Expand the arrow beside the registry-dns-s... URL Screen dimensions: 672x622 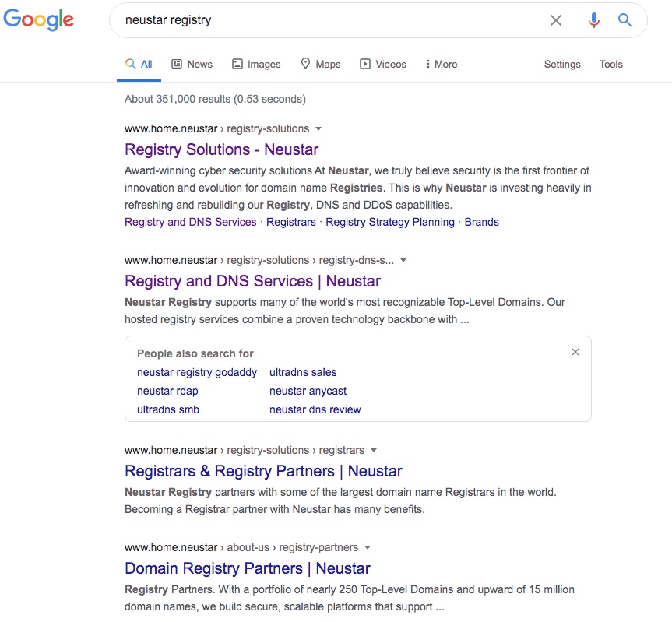point(403,261)
